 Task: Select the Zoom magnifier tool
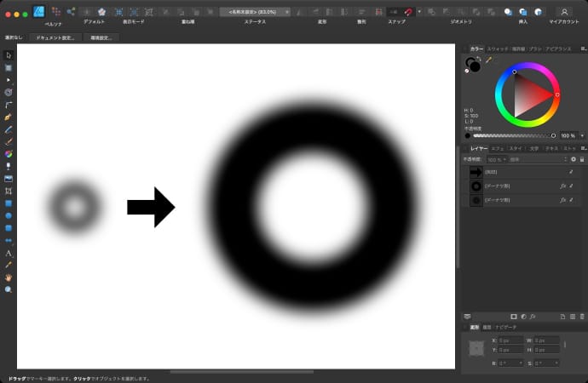(9, 289)
